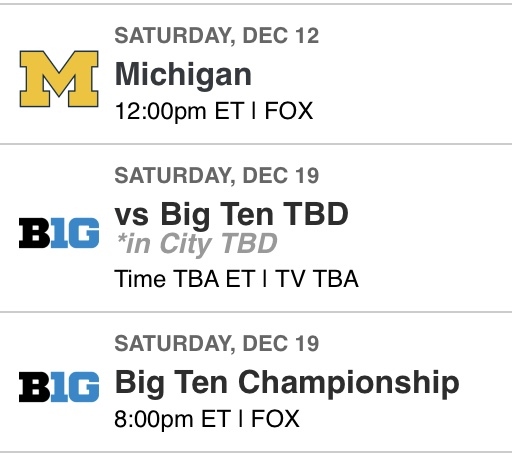This screenshot has height=455, width=512.
Task: Tap the FOX label in Championship row
Action: [x=275, y=419]
